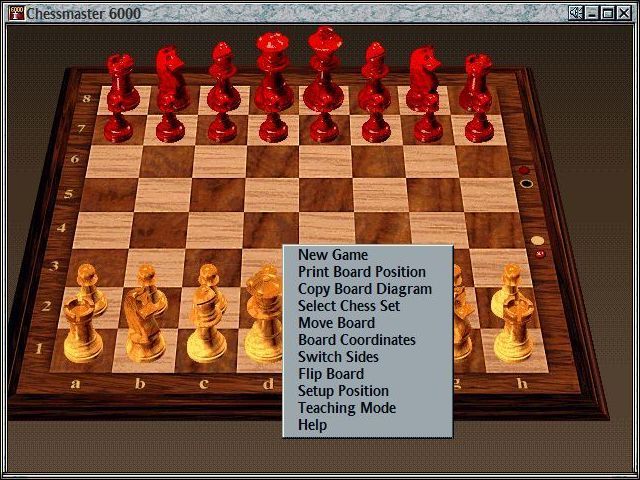640x480 pixels.
Task: Toggle Board Coordinates menu entry
Action: [x=357, y=340]
